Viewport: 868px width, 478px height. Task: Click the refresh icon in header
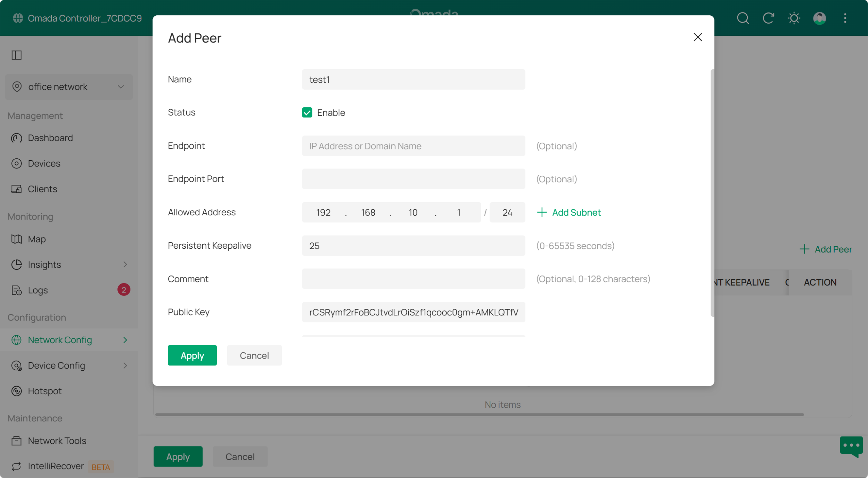768,18
